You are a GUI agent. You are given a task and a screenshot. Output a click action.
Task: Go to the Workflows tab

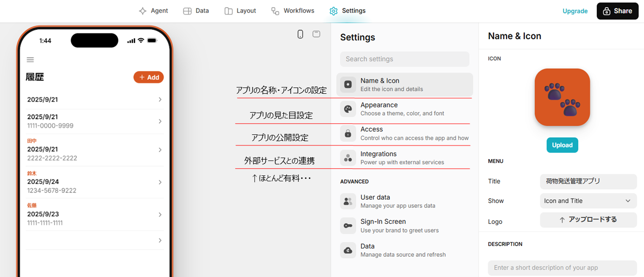coord(293,11)
